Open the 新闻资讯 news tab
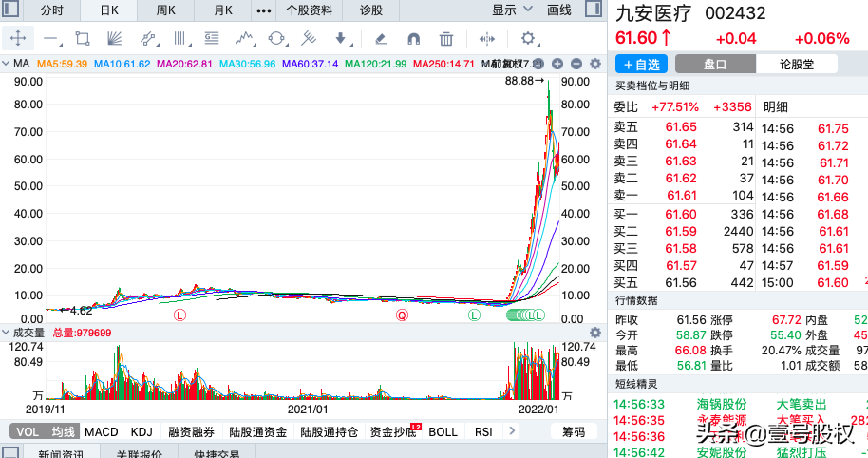The height and width of the screenshot is (458, 868). tap(61, 453)
